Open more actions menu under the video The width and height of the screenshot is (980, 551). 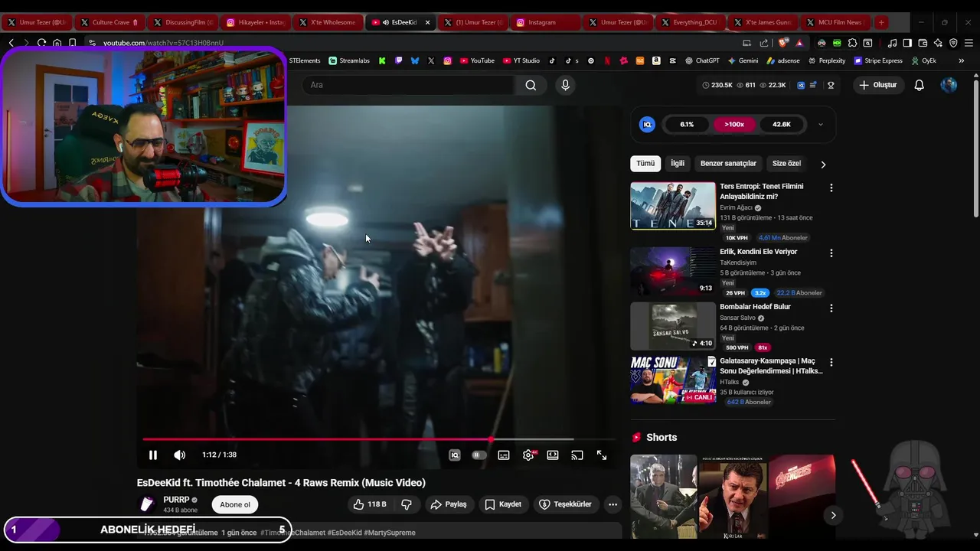612,504
